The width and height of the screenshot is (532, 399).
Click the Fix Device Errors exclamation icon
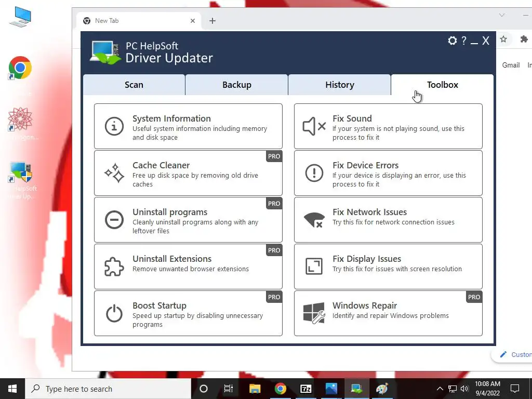(x=314, y=173)
